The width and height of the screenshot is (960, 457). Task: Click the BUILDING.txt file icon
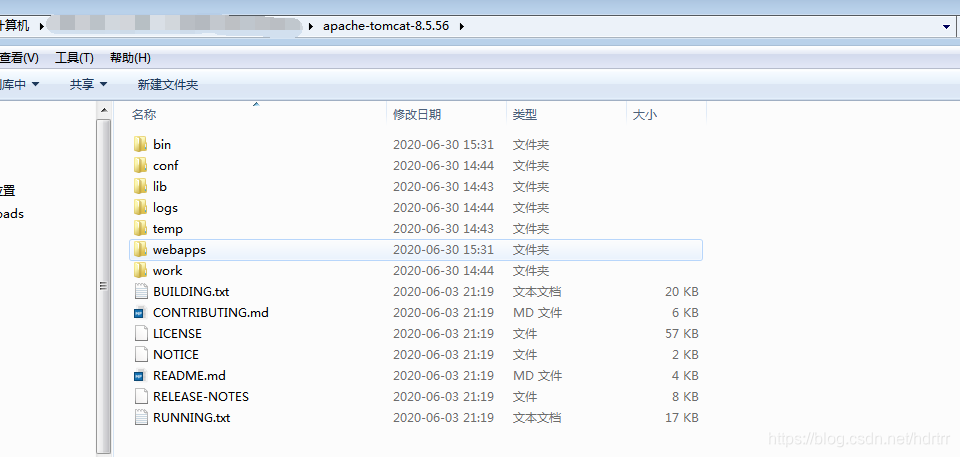pyautogui.click(x=141, y=292)
